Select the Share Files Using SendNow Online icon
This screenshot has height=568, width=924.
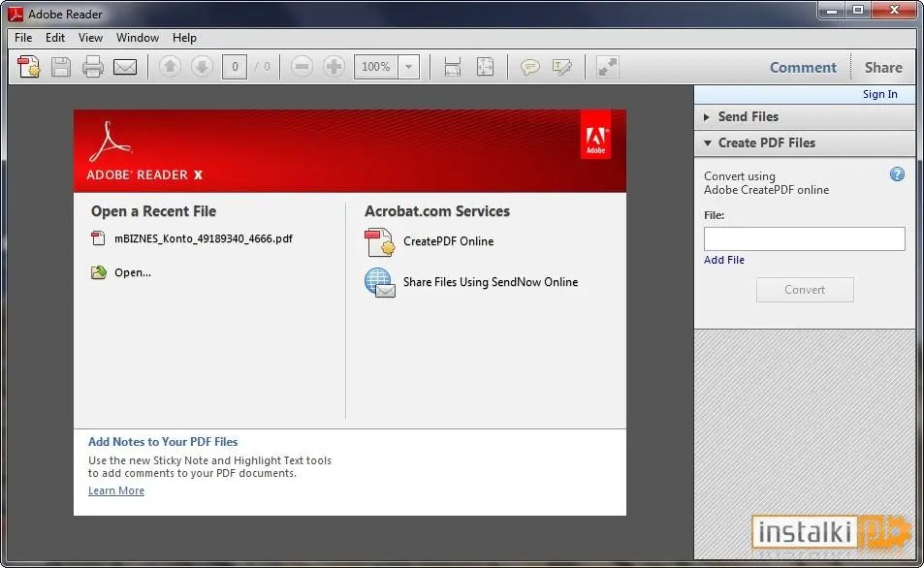click(379, 283)
